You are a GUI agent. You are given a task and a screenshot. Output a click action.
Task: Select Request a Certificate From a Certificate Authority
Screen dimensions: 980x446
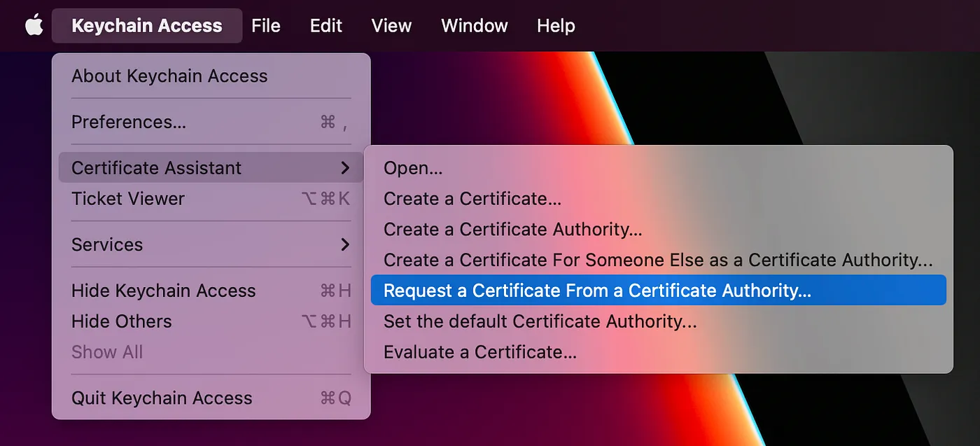coord(658,291)
